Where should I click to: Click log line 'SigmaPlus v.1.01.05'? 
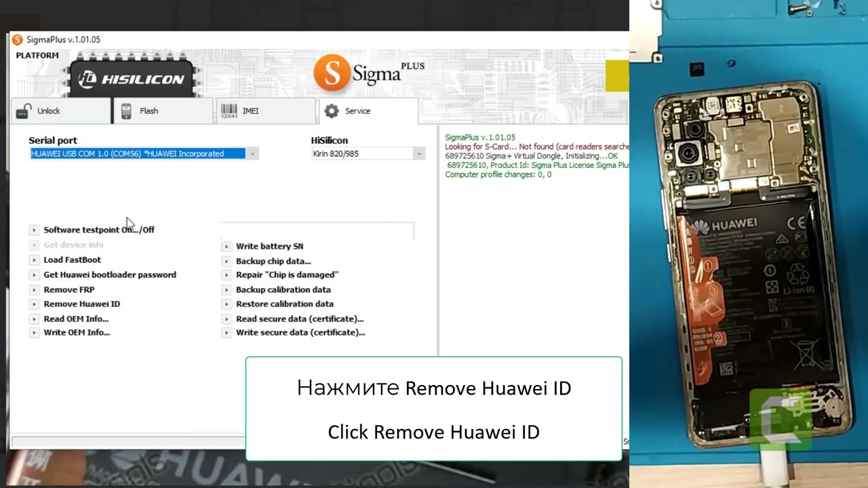click(480, 137)
